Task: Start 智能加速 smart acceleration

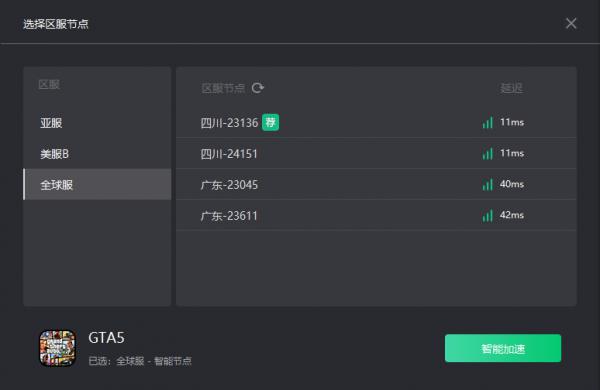Action: click(x=503, y=348)
